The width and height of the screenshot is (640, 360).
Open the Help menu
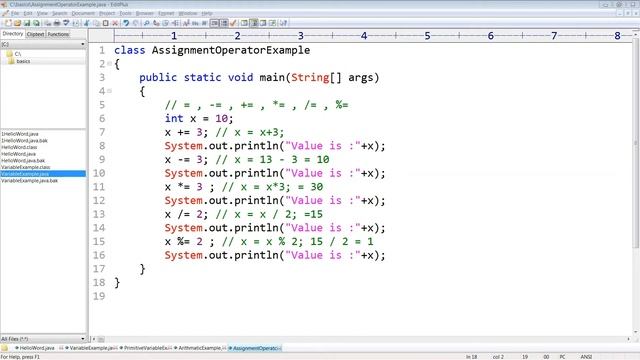click(207, 13)
